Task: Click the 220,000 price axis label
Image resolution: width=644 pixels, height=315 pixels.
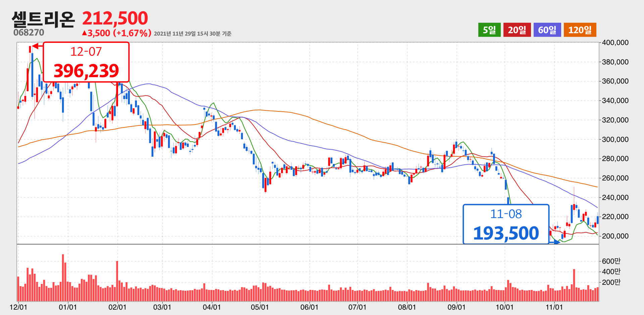Action: 615,217
